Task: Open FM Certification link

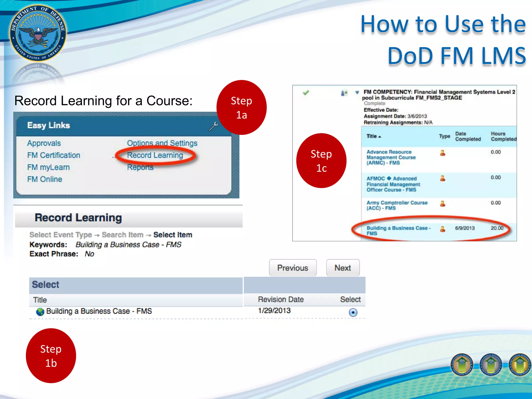Action: (54, 155)
